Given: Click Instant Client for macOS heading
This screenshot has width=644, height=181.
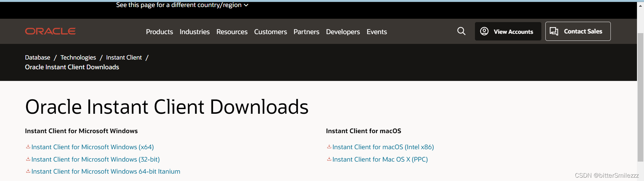Looking at the screenshot, I should click(364, 131).
